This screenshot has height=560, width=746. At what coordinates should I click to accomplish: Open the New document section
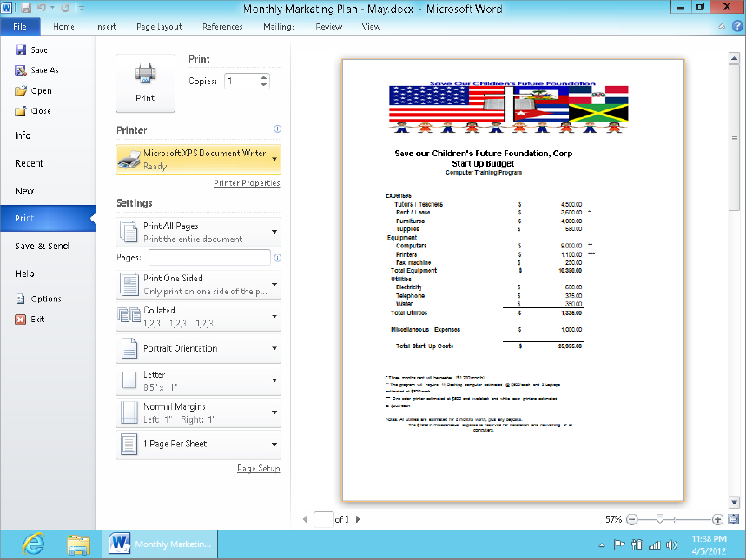pyautogui.click(x=24, y=191)
